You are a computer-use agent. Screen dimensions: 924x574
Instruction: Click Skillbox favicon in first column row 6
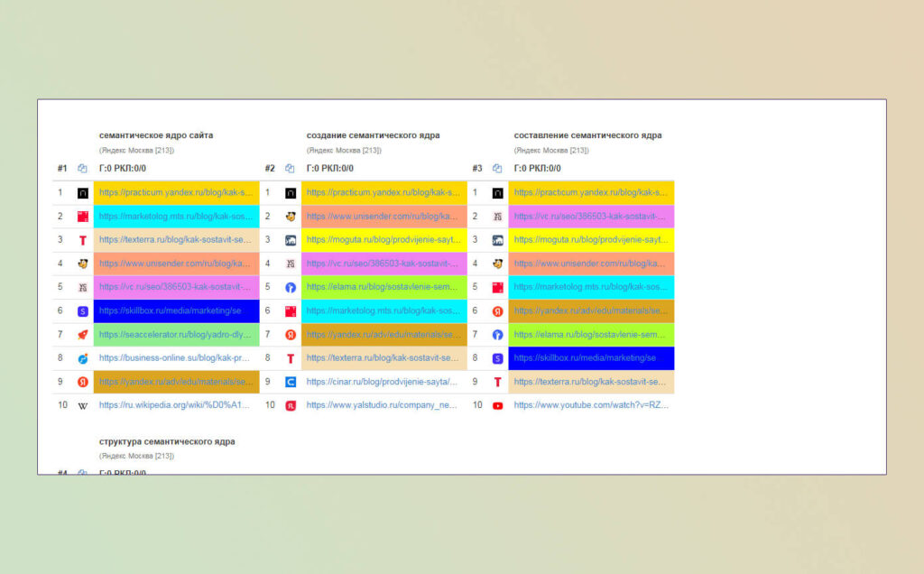(83, 311)
